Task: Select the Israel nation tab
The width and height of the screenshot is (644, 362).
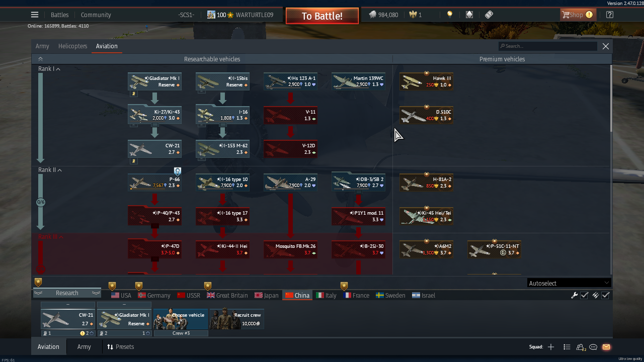Action: (x=424, y=295)
